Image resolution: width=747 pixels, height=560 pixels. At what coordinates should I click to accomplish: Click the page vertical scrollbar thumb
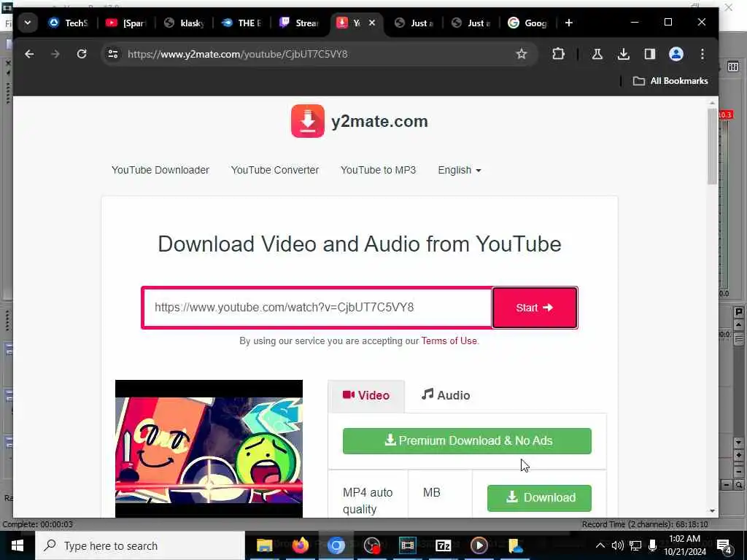(712, 146)
